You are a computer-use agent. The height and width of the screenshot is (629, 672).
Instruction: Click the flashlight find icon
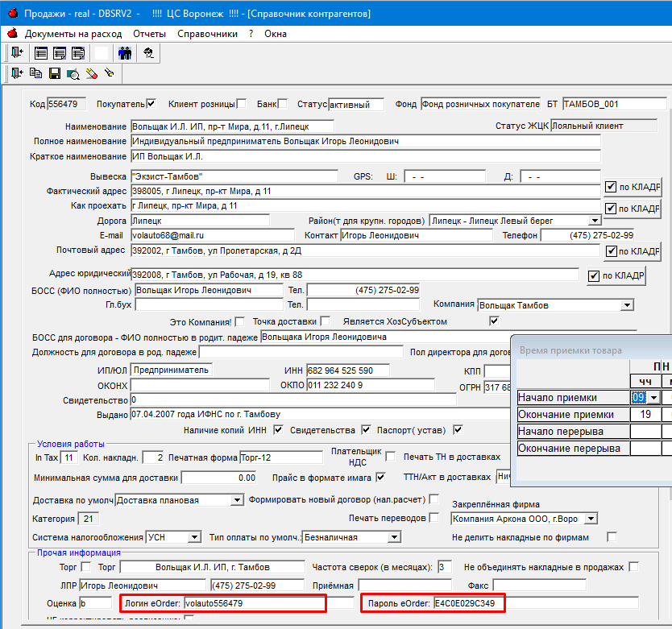click(x=110, y=72)
